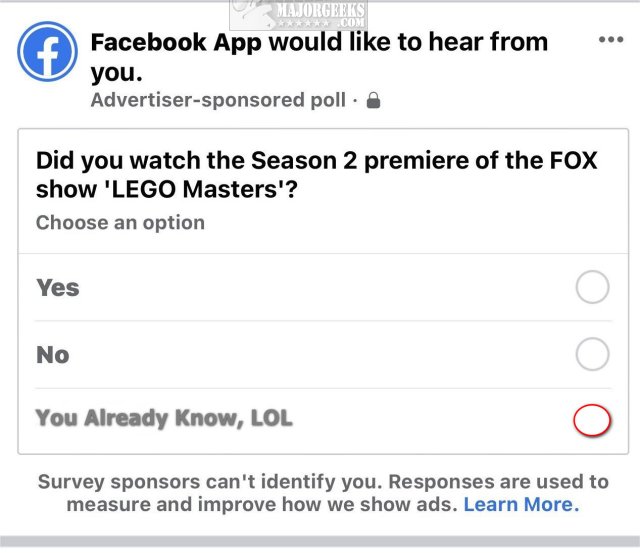Tap the 'Yes' option label
The image size is (640, 553).
coord(58,288)
